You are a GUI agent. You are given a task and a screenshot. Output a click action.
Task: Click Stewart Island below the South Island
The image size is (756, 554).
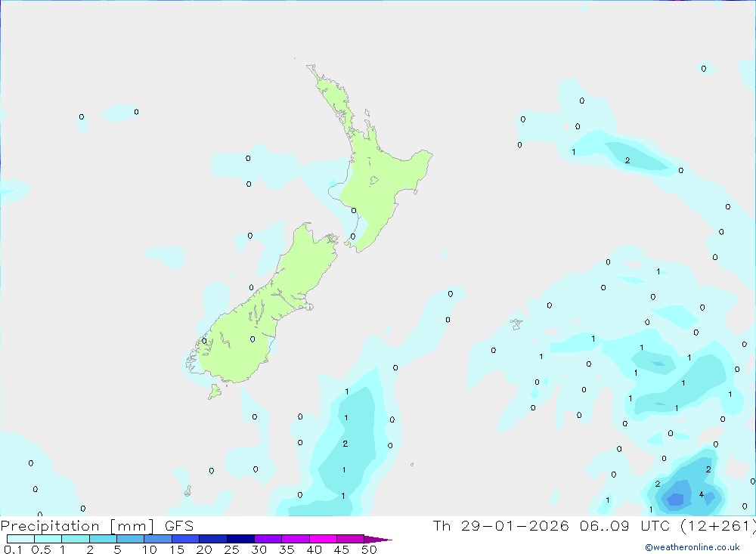coord(215,392)
